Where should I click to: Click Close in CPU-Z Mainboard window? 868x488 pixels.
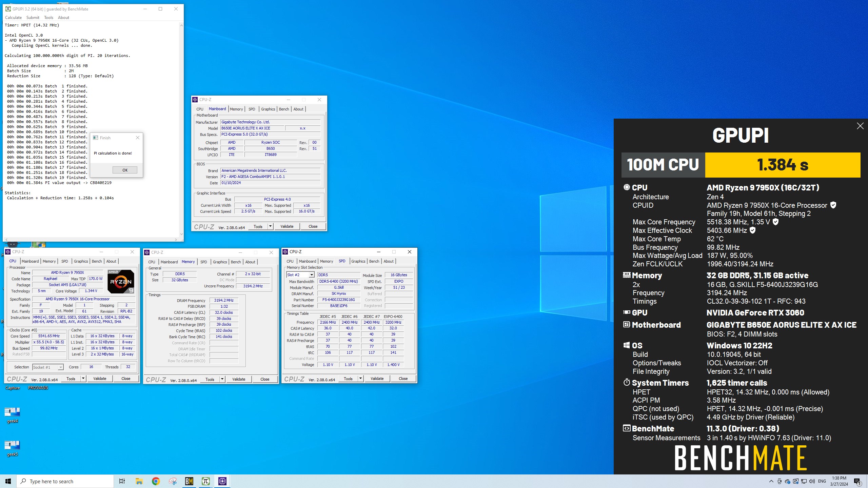pyautogui.click(x=313, y=226)
